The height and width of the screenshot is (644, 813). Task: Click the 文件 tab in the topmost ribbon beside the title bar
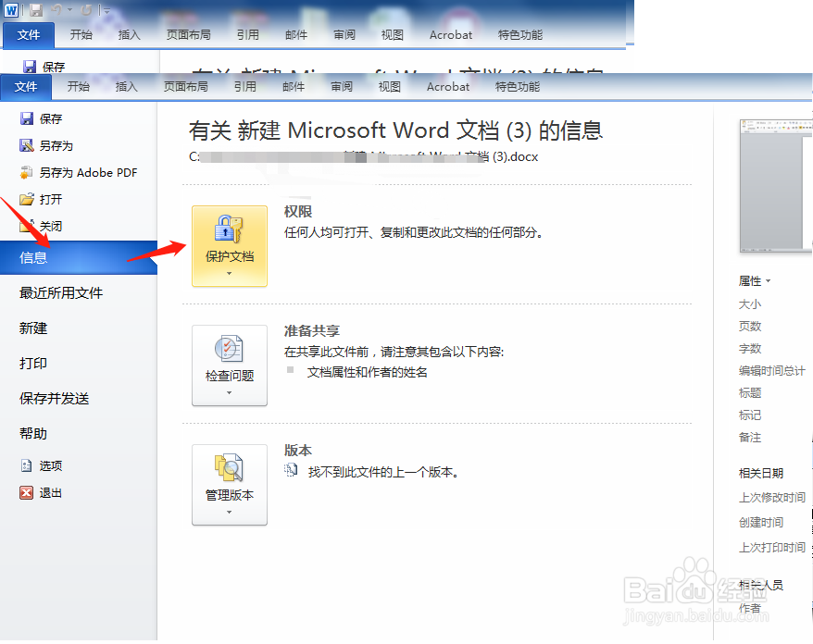point(29,35)
